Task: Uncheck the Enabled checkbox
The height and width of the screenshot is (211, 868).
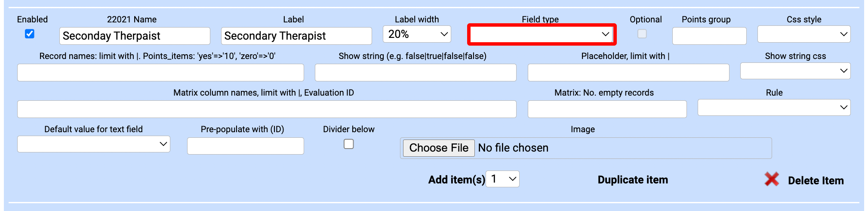Action: coord(30,34)
